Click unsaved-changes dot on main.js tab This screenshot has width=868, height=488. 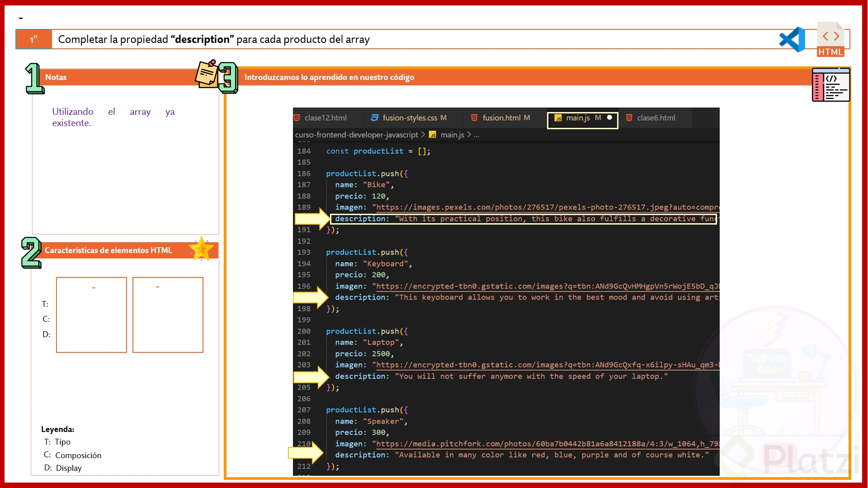click(609, 117)
